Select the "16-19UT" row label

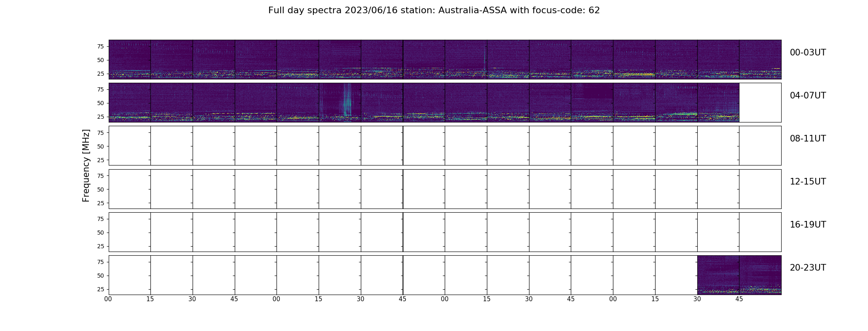[808, 225]
